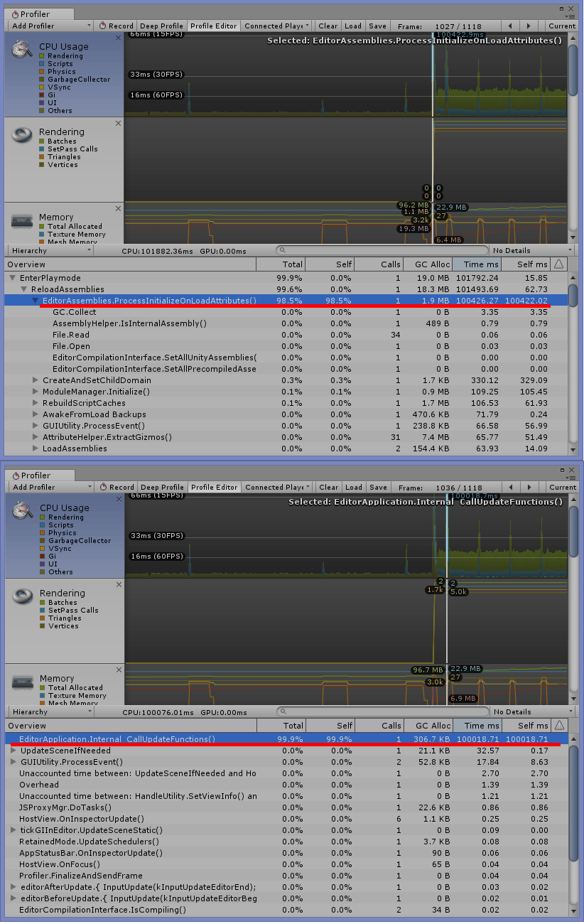Toggle Deep Profile in the bottom profiler

click(x=162, y=488)
